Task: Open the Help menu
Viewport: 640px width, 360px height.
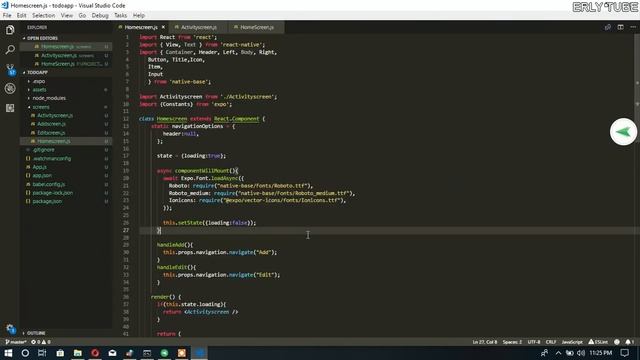Action: [139, 16]
